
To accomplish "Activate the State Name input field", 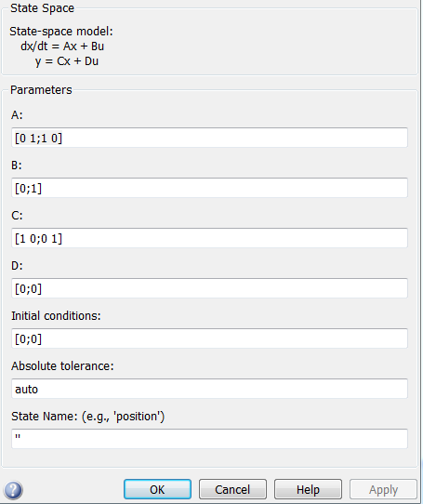I will click(x=209, y=438).
